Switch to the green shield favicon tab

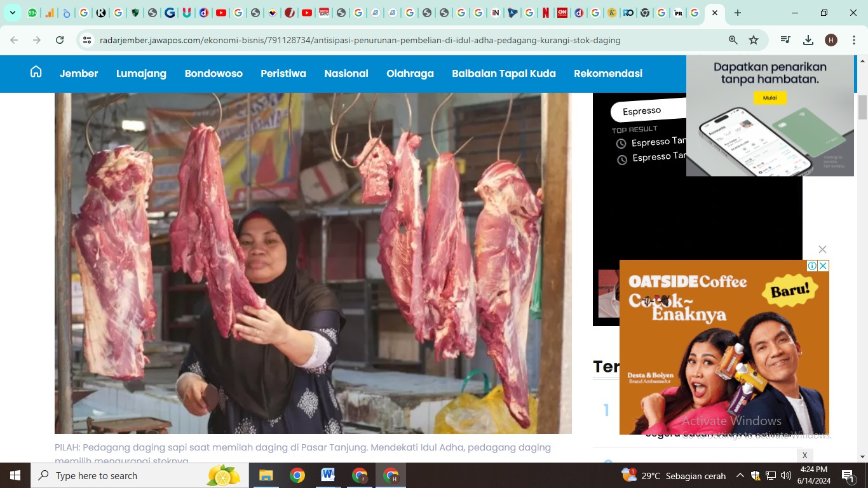[x=135, y=13]
